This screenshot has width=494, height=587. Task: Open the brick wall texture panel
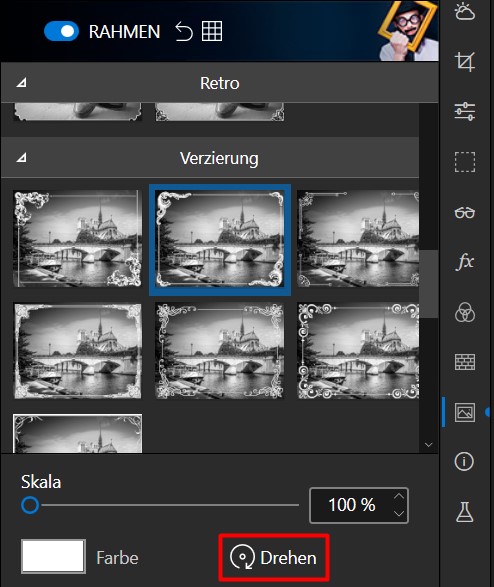465,362
